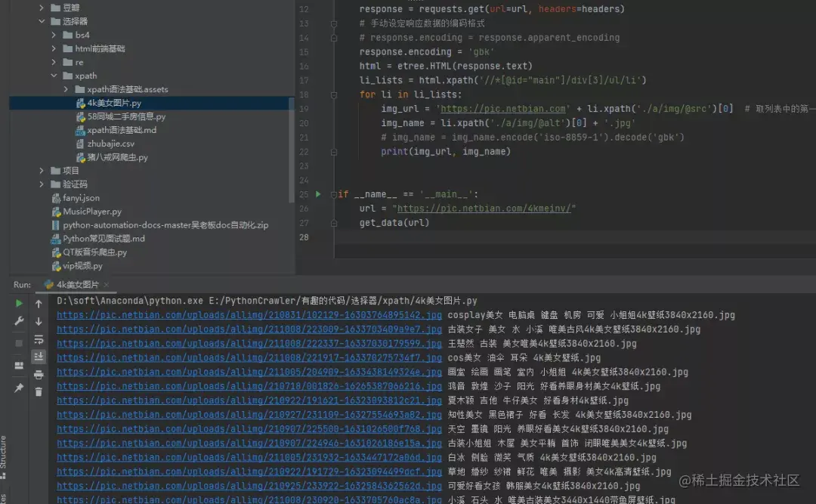Viewport: 816px width, 504px height.
Task: Print the console output
Action: click(39, 374)
